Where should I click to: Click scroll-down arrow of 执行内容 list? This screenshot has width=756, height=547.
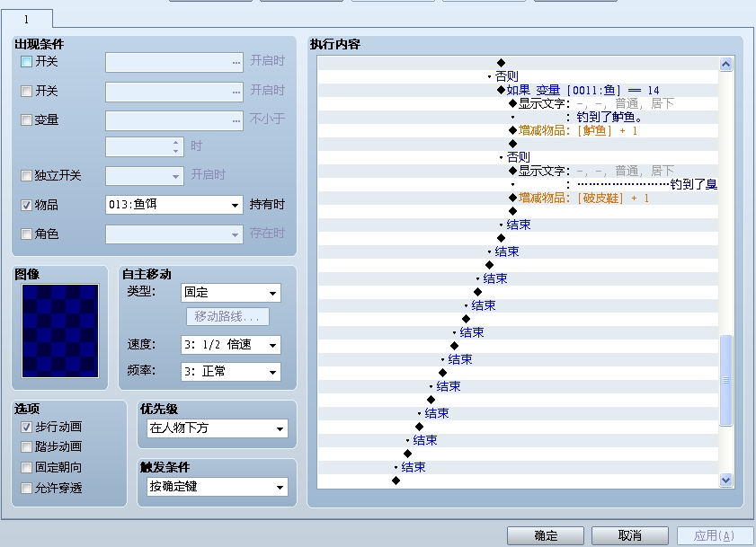click(725, 480)
